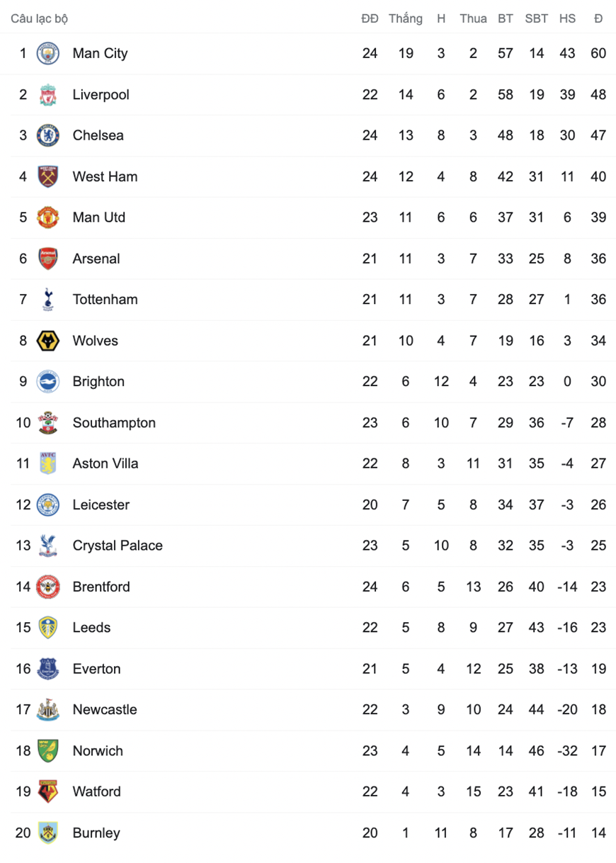Open the Southampton team link

(x=114, y=423)
